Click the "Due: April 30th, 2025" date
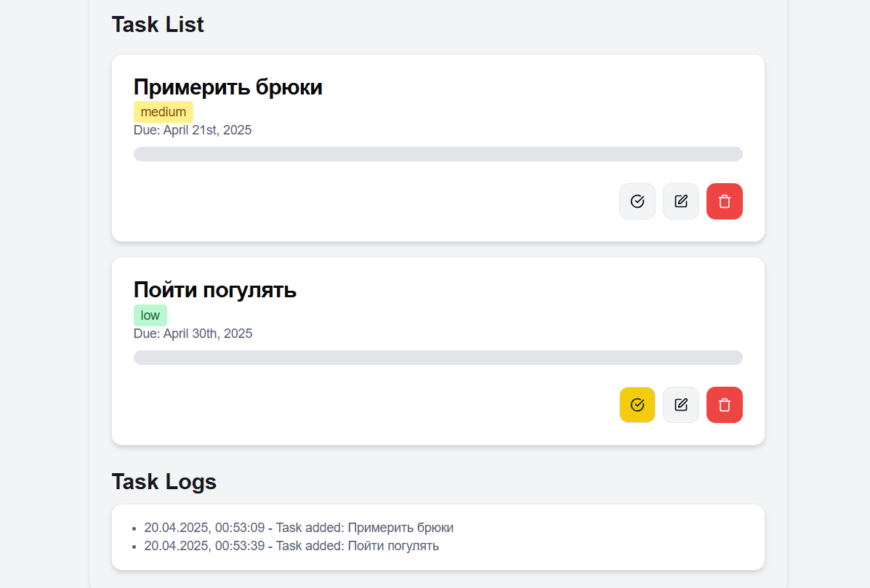The height and width of the screenshot is (588, 870). 193,334
